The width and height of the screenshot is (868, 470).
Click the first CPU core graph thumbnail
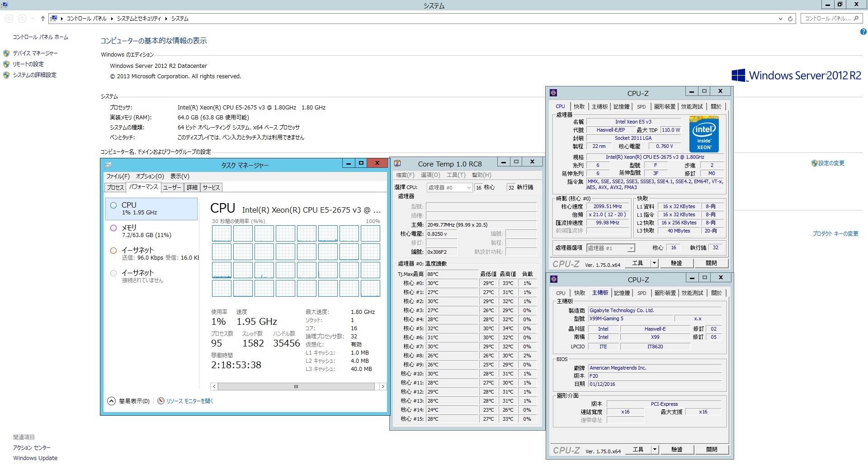click(222, 233)
